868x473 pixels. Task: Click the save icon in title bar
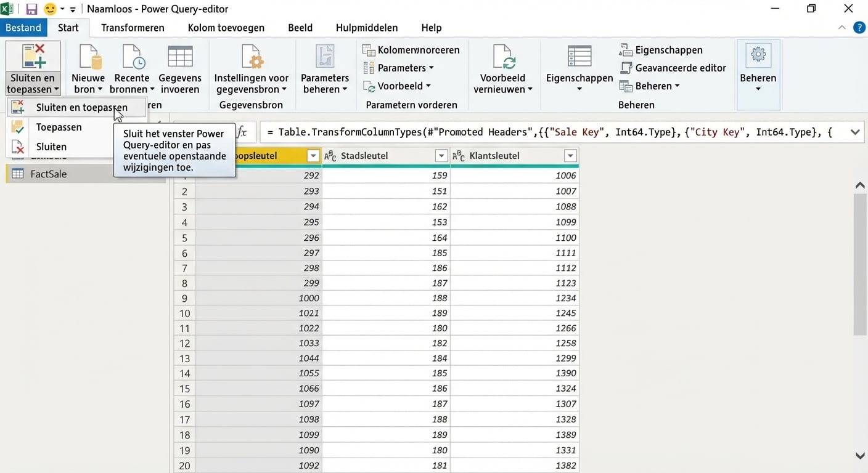coord(31,9)
